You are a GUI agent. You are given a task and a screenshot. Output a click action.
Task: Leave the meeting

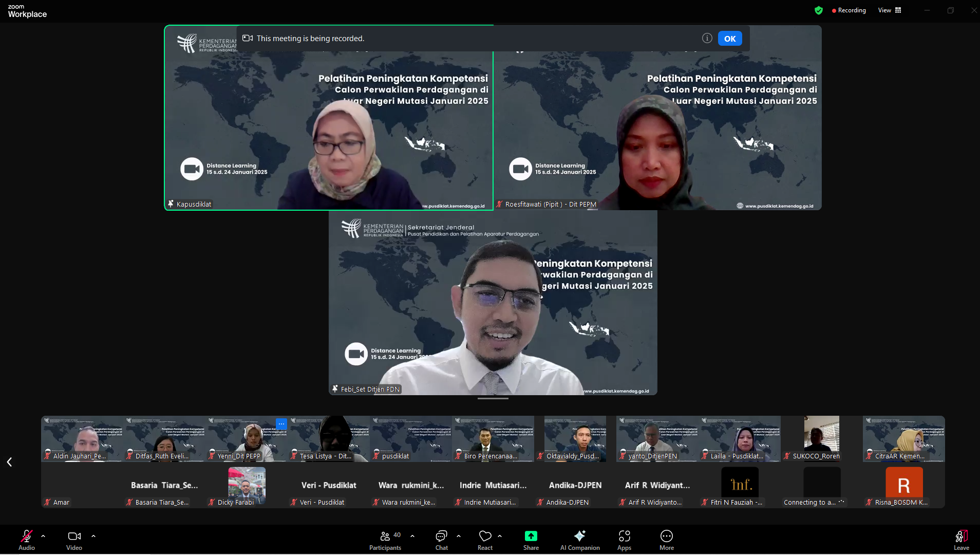[961, 540]
